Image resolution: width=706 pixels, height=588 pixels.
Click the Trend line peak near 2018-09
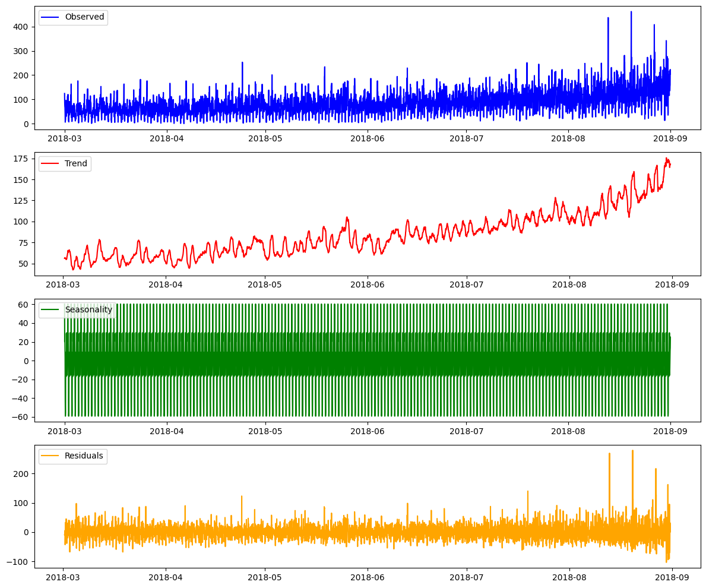[x=666, y=159]
